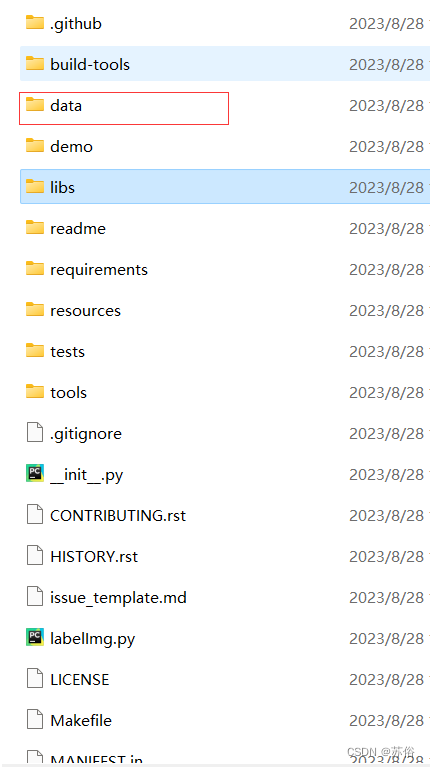
Task: Select the .github folder icon
Action: tap(35, 23)
